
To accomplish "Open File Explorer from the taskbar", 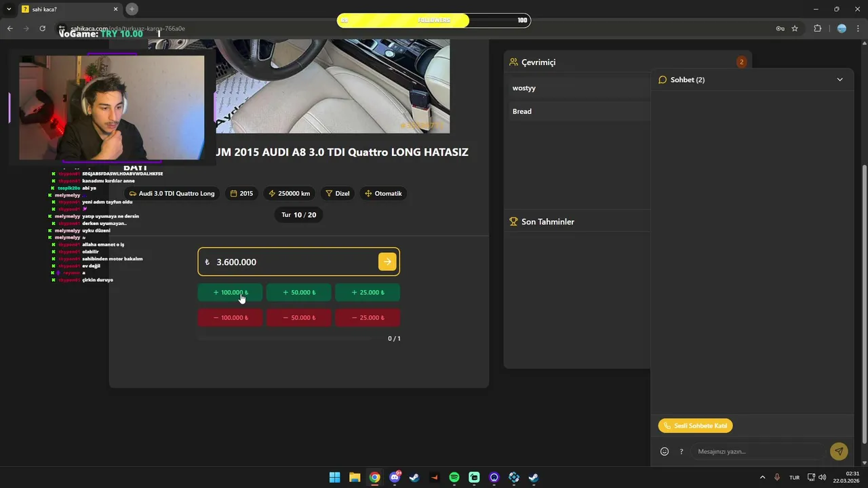I will (355, 477).
